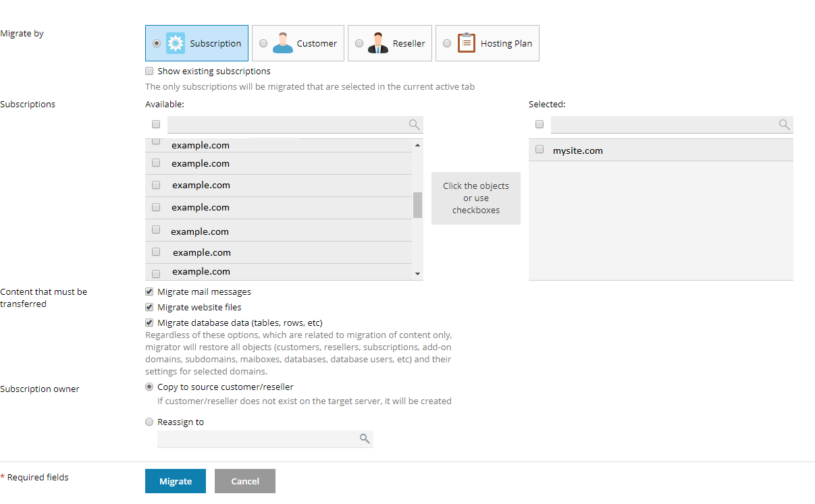
Task: Uncheck Migrate mail messages
Action: click(149, 291)
